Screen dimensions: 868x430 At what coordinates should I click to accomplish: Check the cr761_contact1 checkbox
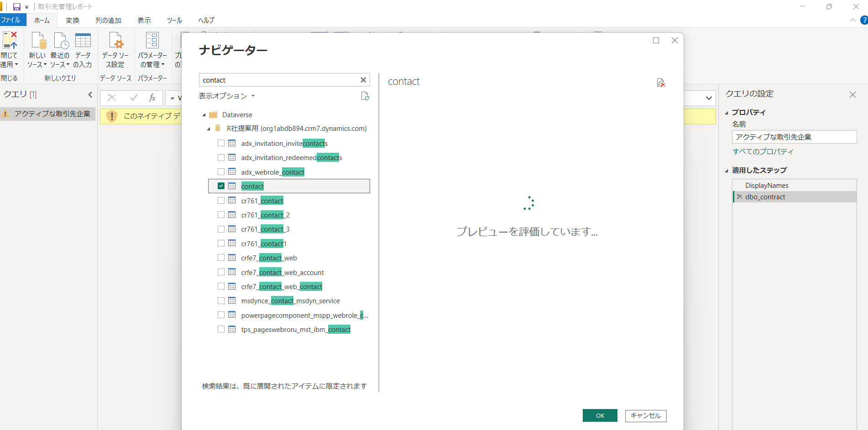[x=221, y=243]
